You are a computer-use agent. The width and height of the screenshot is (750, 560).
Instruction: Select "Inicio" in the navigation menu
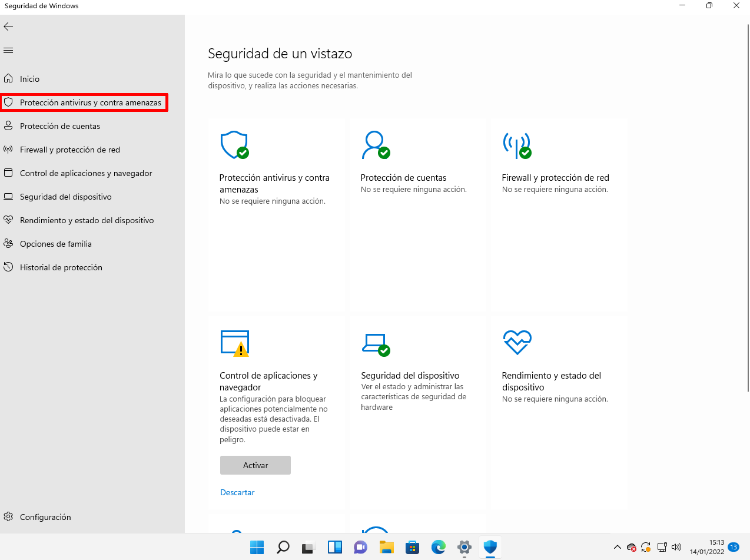coord(29,78)
